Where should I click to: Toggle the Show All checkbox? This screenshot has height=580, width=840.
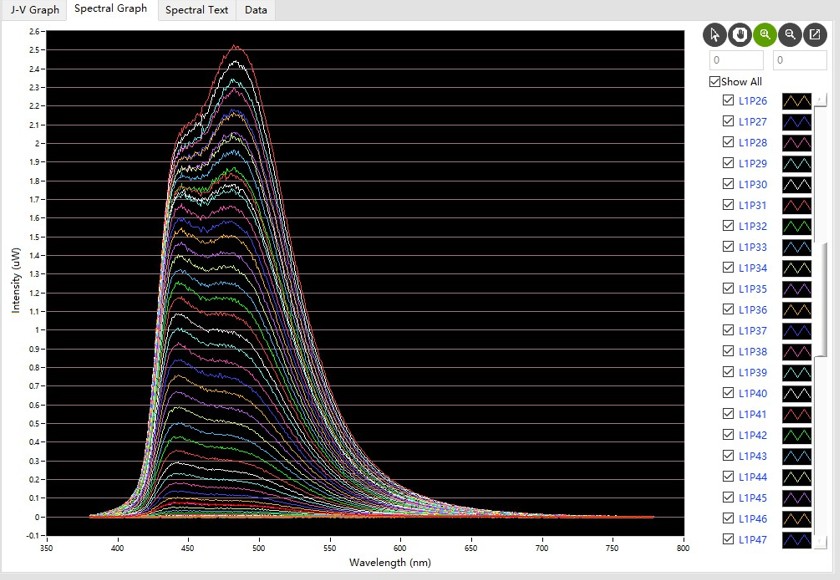(x=715, y=81)
